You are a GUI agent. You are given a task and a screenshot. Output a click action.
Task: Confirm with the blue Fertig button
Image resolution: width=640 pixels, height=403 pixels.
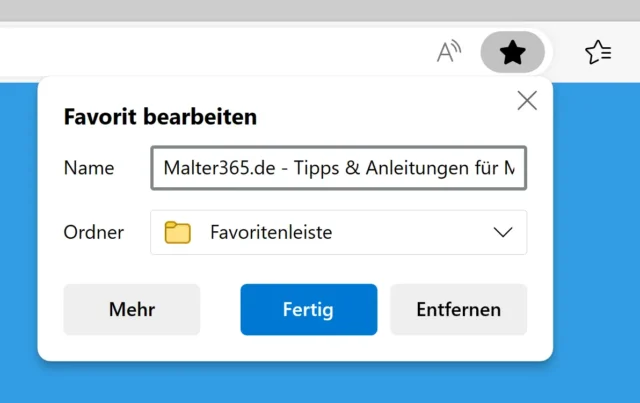coord(308,309)
